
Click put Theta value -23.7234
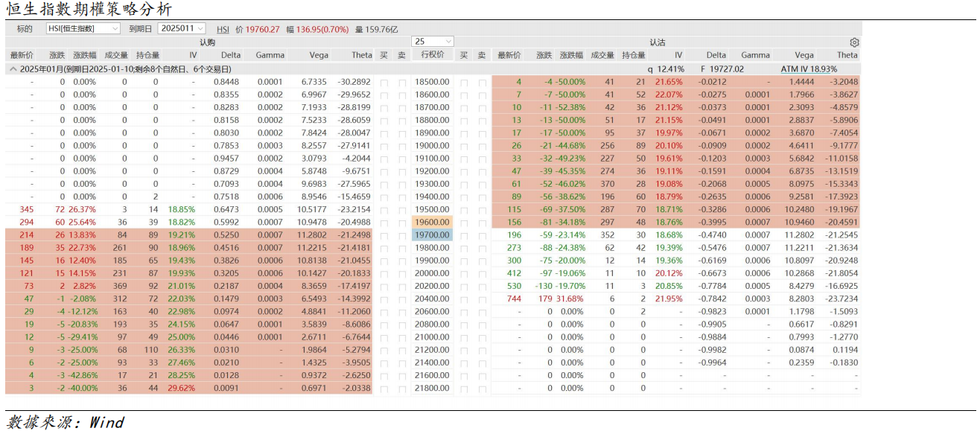point(840,299)
